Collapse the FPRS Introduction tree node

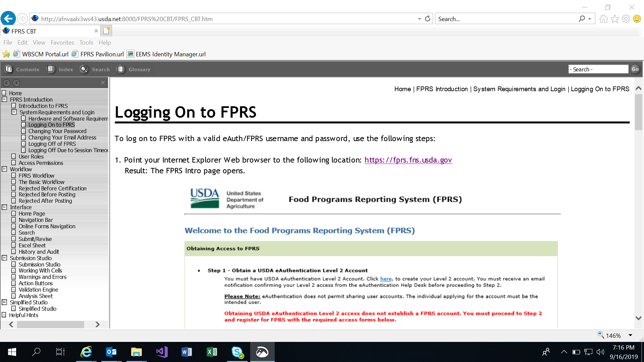[4, 100]
